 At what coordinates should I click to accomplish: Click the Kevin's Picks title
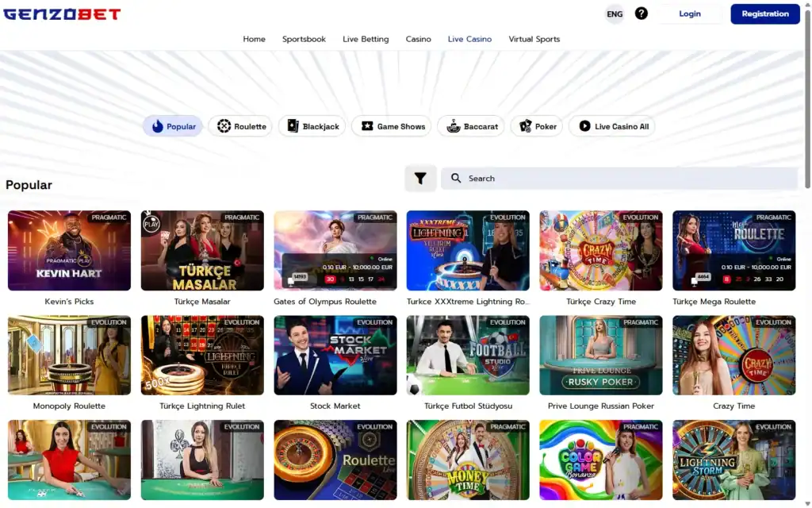(x=70, y=301)
